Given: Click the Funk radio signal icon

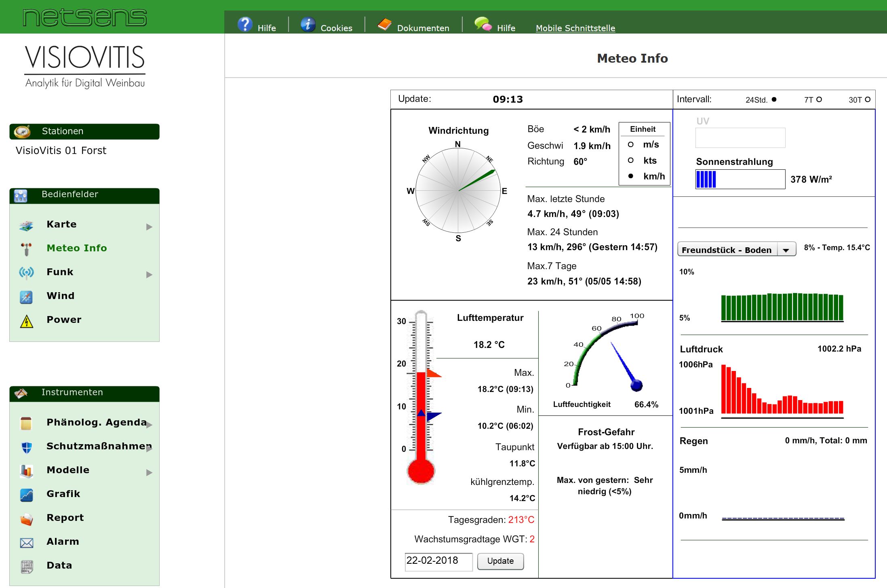Looking at the screenshot, I should [26, 272].
